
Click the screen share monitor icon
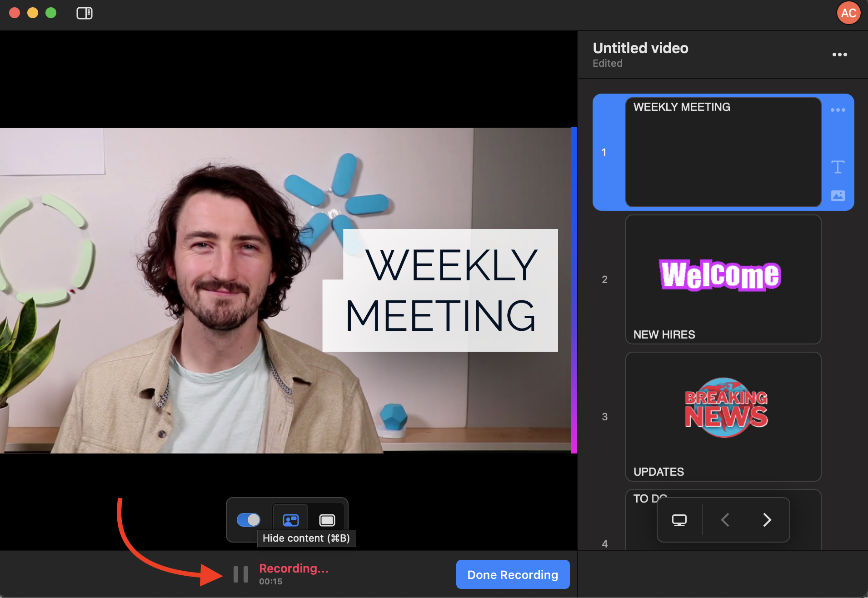tap(679, 520)
